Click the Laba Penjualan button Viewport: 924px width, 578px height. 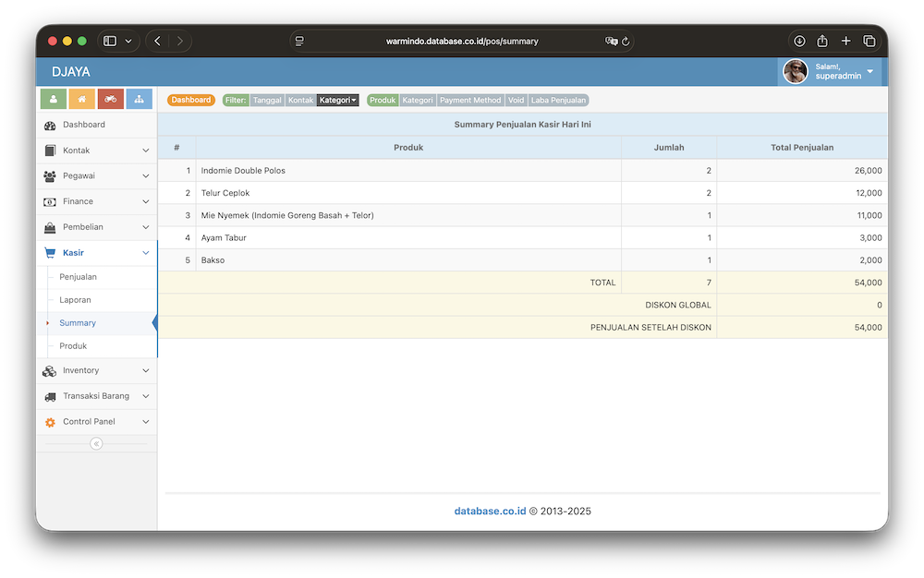coord(558,100)
